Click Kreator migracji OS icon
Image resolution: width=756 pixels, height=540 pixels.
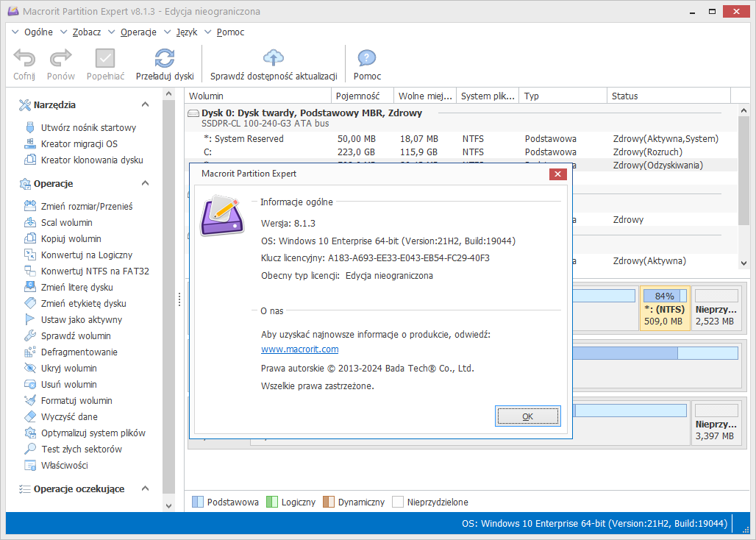30,143
